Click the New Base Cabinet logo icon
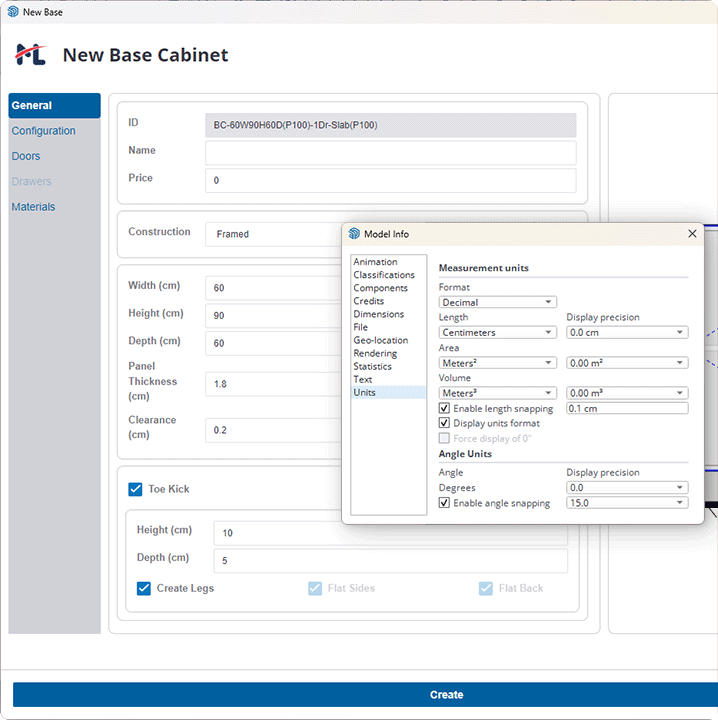Screen dimensions: 718x720 (31, 55)
